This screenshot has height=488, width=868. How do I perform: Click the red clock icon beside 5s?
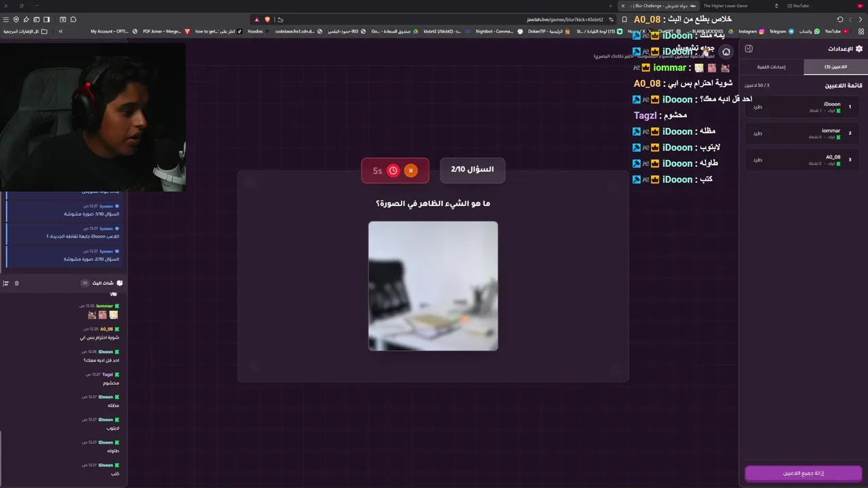(393, 171)
